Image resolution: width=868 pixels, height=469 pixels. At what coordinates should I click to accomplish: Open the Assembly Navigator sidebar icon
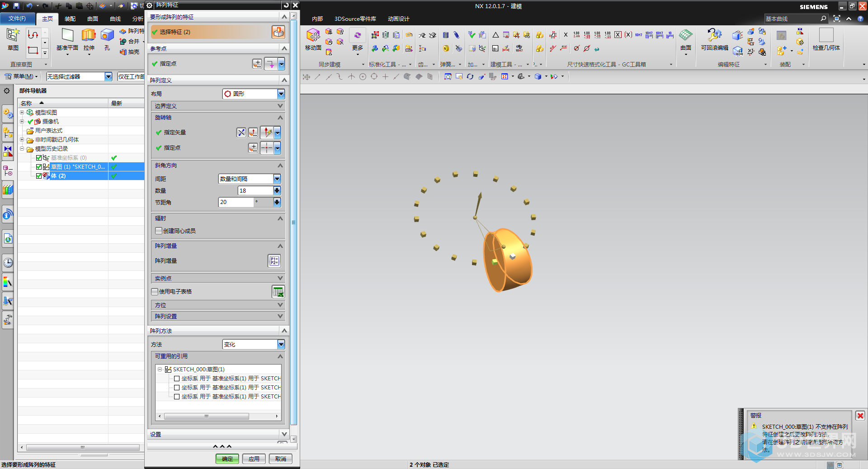coord(8,133)
